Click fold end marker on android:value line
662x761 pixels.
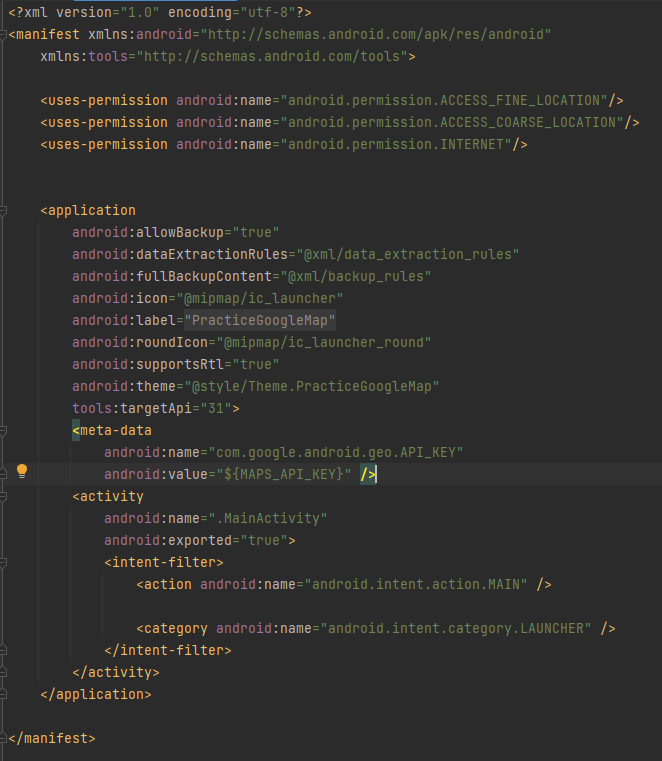coord(2,474)
